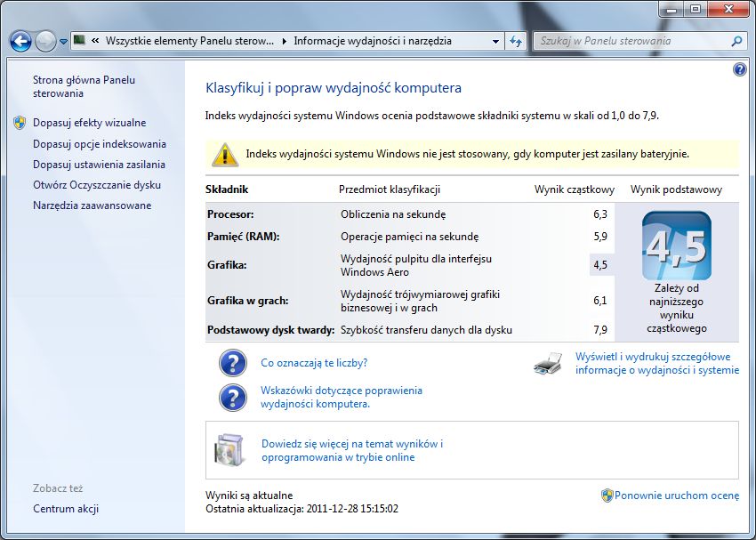The width and height of the screenshot is (756, 540).
Task: Click shield icon beside 'Ponownie uruchom ocenę'
Action: [x=607, y=496]
